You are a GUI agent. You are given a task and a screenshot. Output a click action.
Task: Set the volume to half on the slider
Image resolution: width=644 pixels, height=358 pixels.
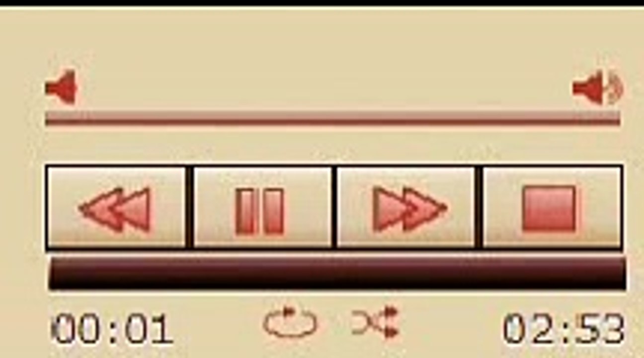333,119
